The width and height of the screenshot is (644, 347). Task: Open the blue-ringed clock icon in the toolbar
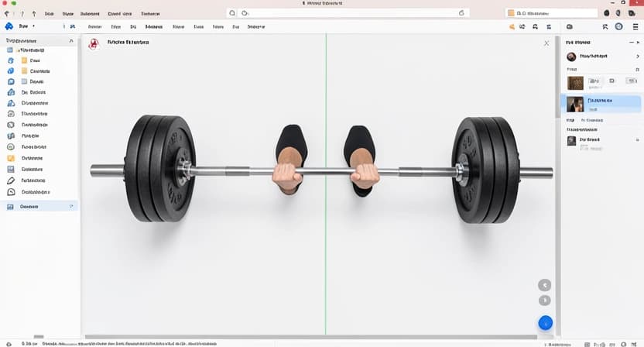(x=619, y=27)
